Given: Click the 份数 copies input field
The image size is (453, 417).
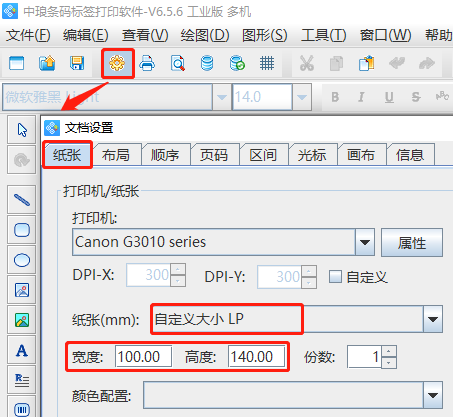Looking at the screenshot, I should pos(364,357).
